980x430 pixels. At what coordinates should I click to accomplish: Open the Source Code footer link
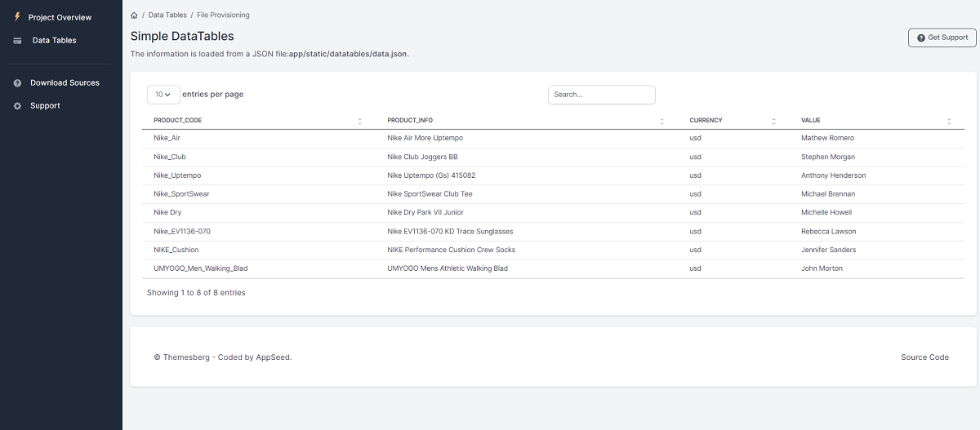pos(924,357)
